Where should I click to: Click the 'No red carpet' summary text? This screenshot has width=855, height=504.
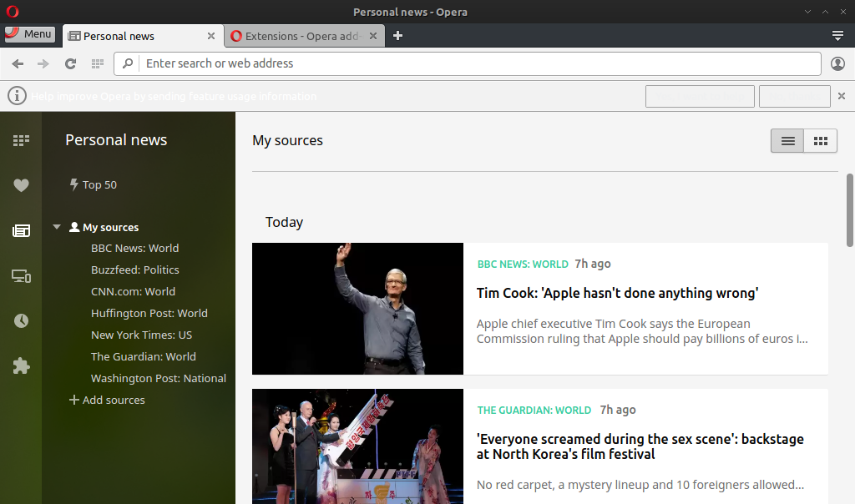coord(640,485)
